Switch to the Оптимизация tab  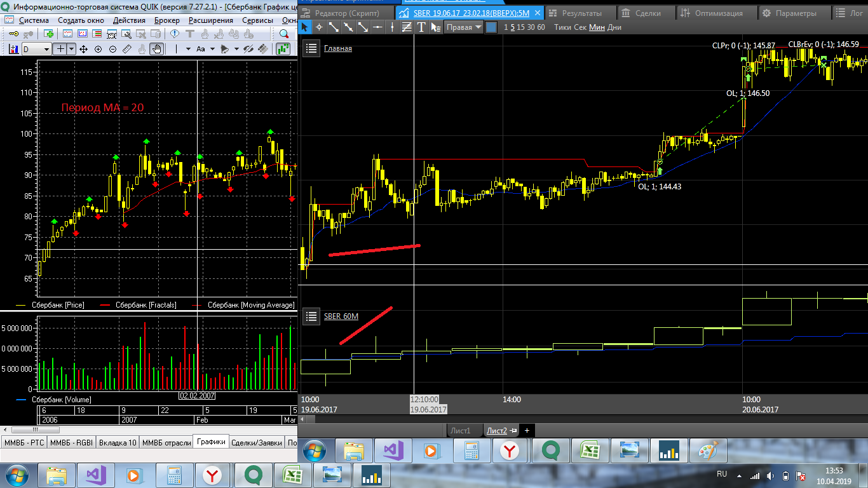coord(718,13)
